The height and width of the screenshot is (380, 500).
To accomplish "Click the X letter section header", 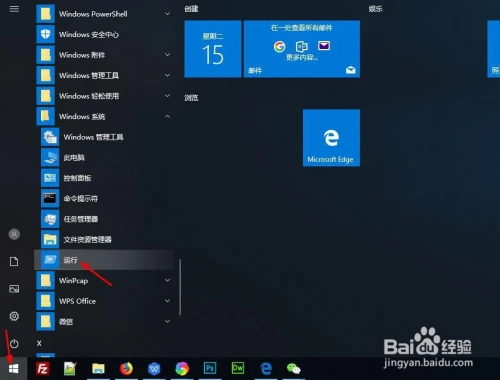I will (x=39, y=343).
